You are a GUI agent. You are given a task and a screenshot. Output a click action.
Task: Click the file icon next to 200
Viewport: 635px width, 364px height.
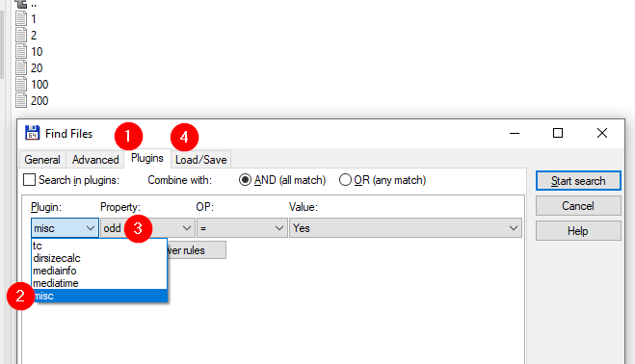[21, 100]
